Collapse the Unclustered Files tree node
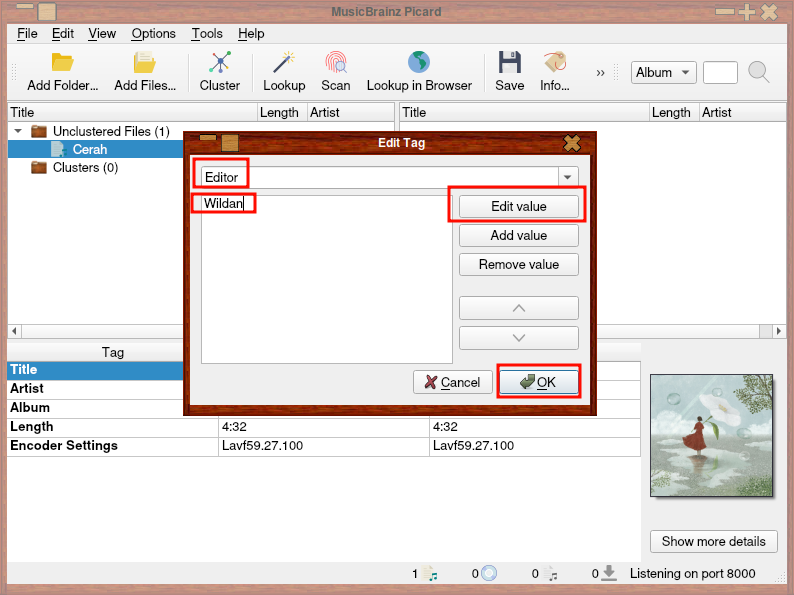This screenshot has height=595, width=794. pos(18,131)
